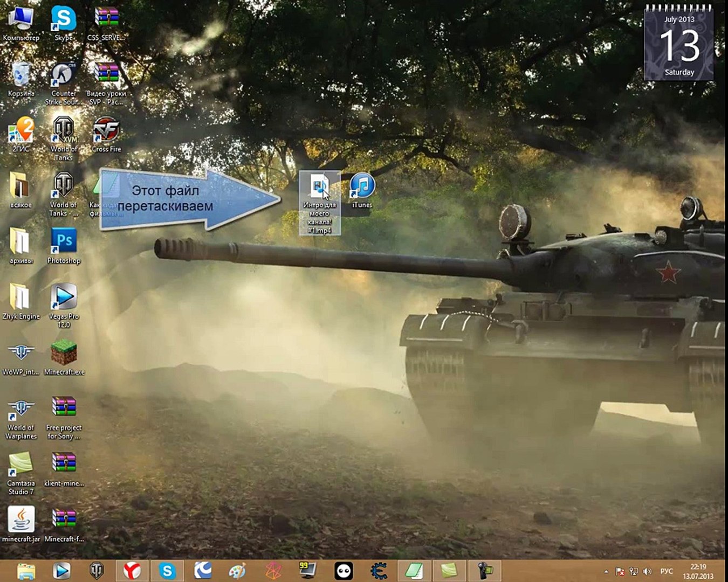Select the Camtasia Studio 7 desktop shortcut

coord(21,473)
